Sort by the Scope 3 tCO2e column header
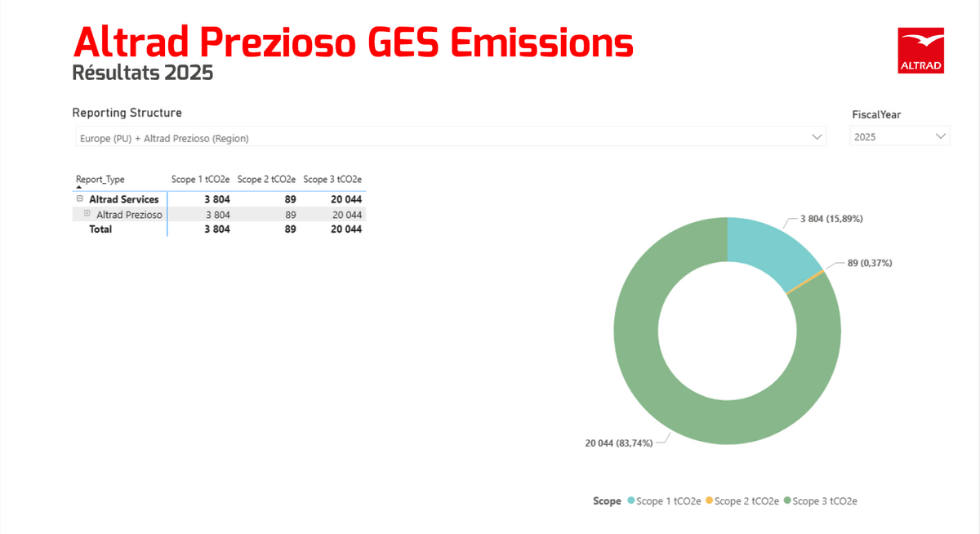This screenshot has height=534, width=980. (x=332, y=180)
